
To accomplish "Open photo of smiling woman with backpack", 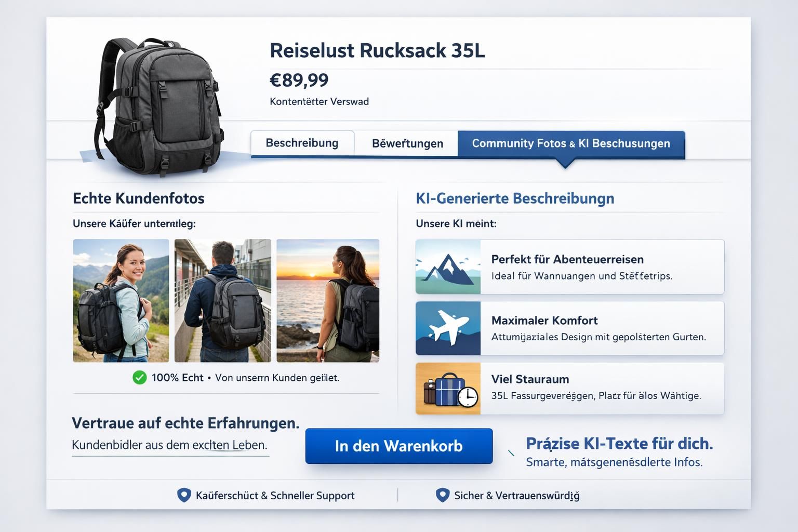I will pyautogui.click(x=121, y=301).
